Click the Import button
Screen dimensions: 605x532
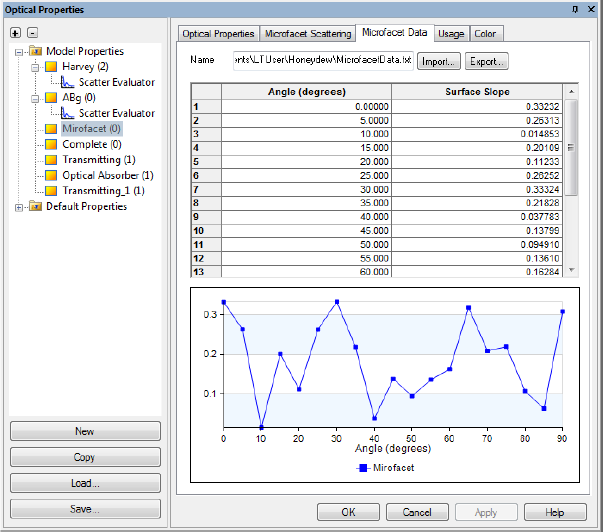click(439, 61)
